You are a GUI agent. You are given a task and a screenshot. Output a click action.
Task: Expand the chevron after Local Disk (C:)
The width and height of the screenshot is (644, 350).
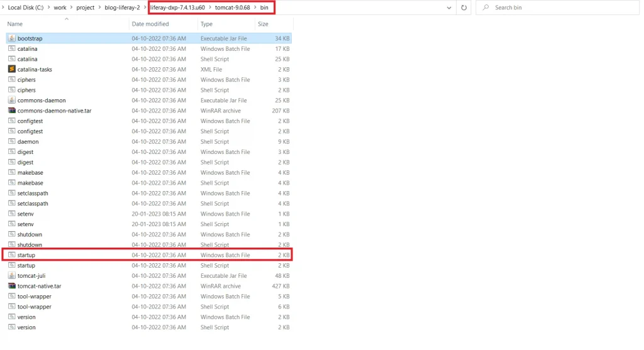tap(47, 8)
